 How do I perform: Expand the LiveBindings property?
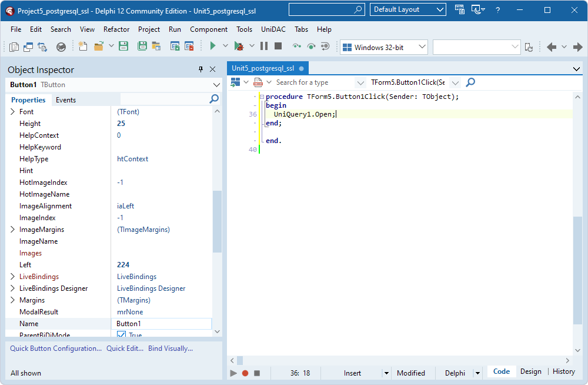pyautogui.click(x=12, y=277)
